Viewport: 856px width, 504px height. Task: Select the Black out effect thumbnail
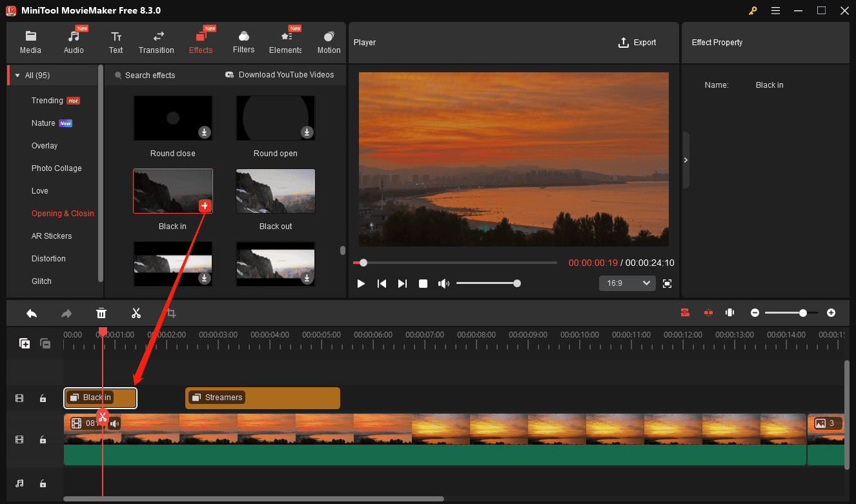pyautogui.click(x=276, y=191)
